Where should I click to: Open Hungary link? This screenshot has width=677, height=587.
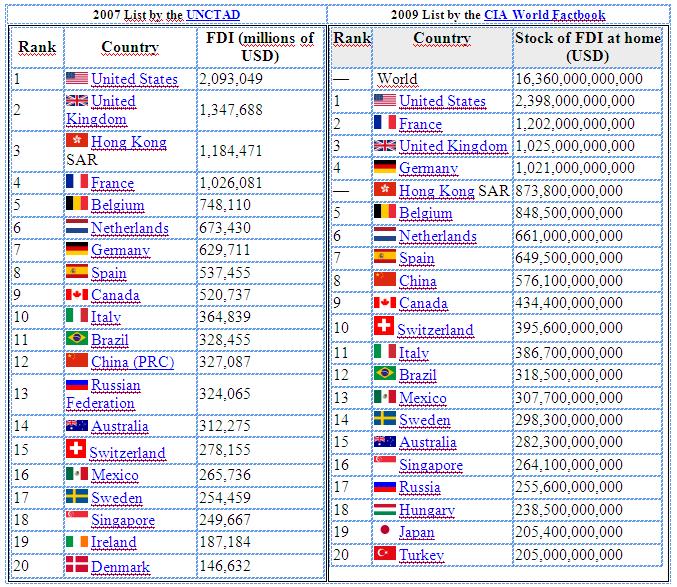point(427,511)
